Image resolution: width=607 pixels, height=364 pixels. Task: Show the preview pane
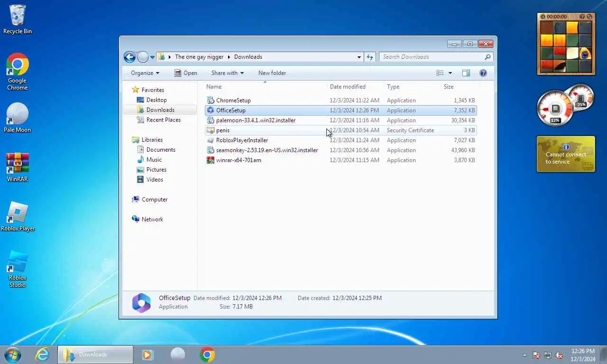tap(466, 73)
